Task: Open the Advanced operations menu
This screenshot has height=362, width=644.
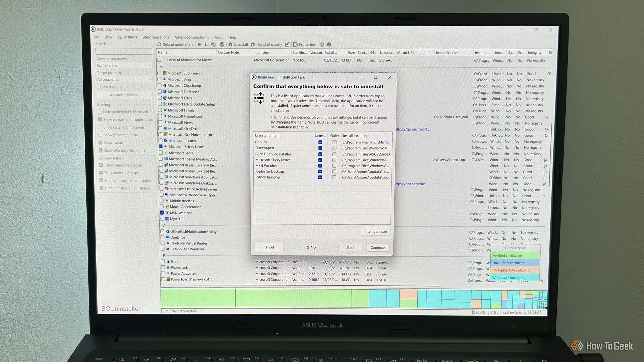Action: tap(192, 37)
